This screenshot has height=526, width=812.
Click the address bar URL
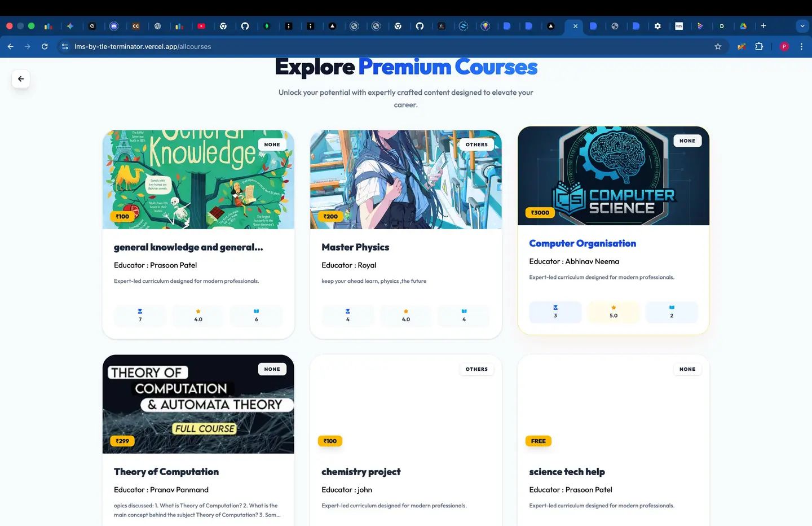click(x=143, y=46)
